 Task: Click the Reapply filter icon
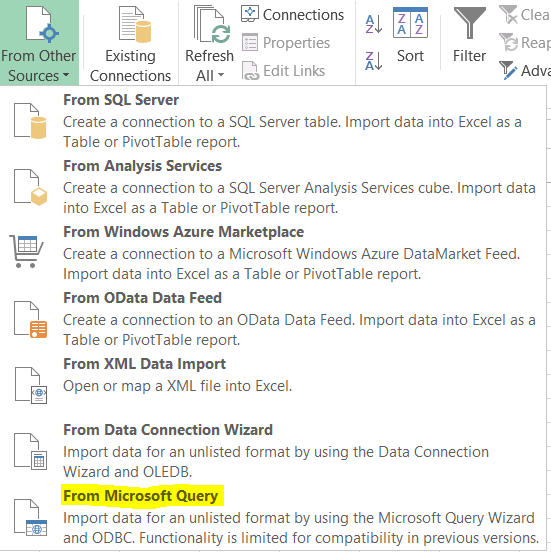[508, 42]
